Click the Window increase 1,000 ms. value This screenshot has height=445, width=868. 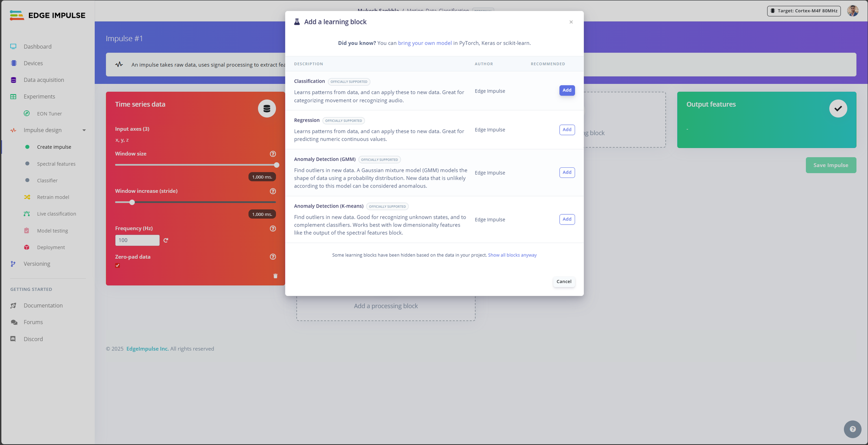click(x=262, y=214)
